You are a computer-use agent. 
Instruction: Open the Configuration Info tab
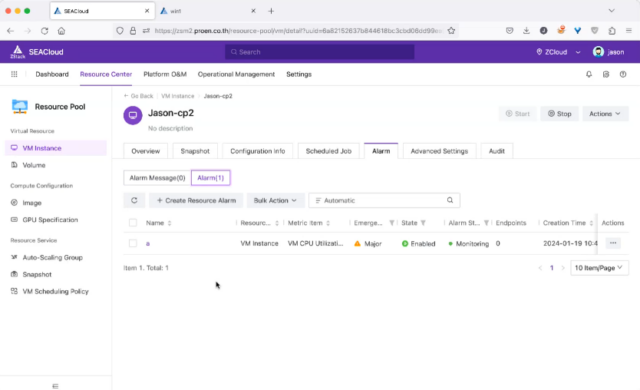(258, 151)
